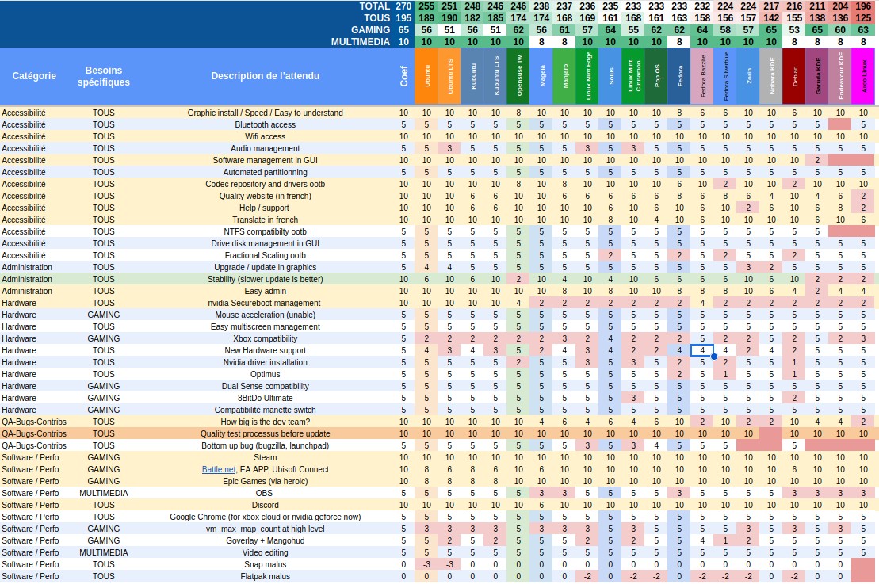Select the GAMING label in summary rows
879x588 pixels.
coord(370,29)
